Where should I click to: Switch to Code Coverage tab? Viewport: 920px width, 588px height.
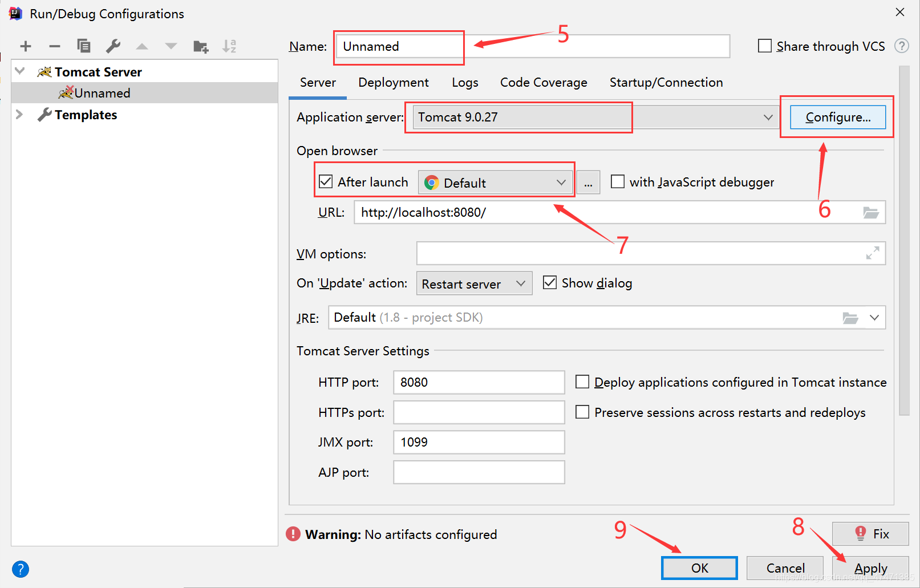pos(544,83)
